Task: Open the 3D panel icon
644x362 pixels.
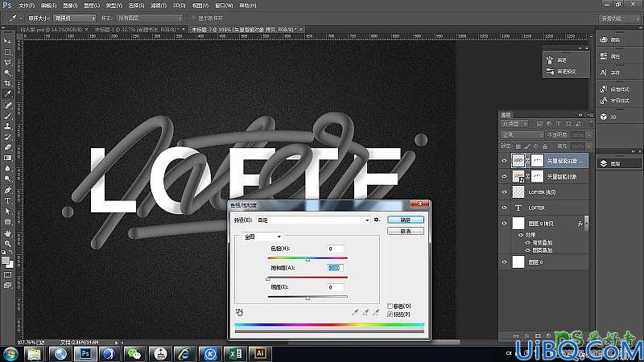Action: pos(603,117)
